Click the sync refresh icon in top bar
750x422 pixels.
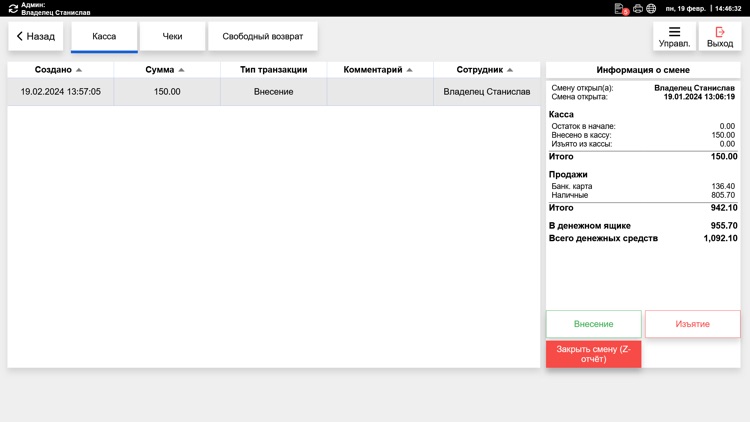pos(13,9)
